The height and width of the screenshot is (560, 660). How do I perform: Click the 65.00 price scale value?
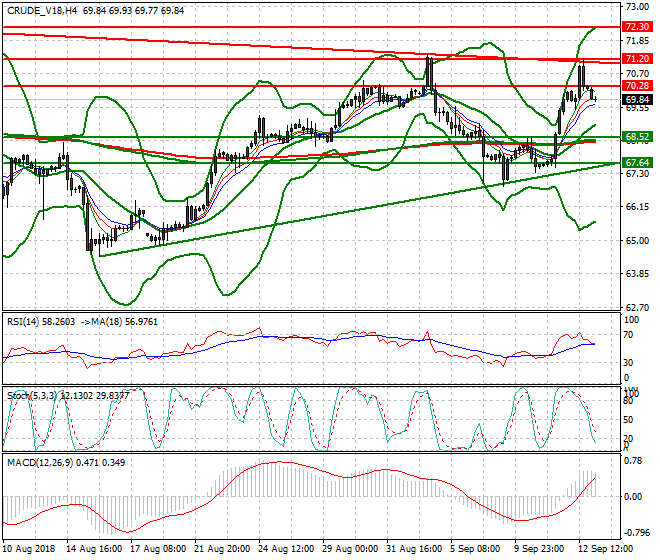pos(637,241)
